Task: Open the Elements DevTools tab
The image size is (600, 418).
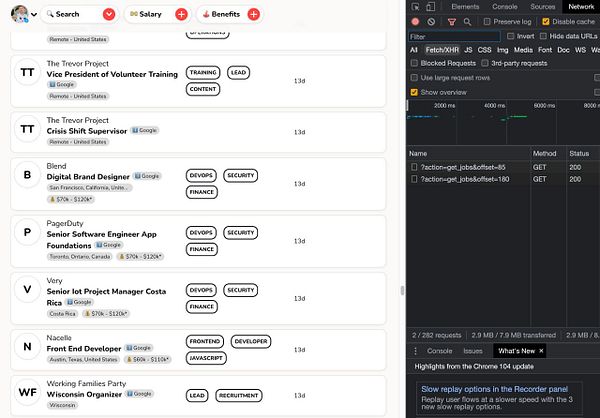Action: point(465,7)
